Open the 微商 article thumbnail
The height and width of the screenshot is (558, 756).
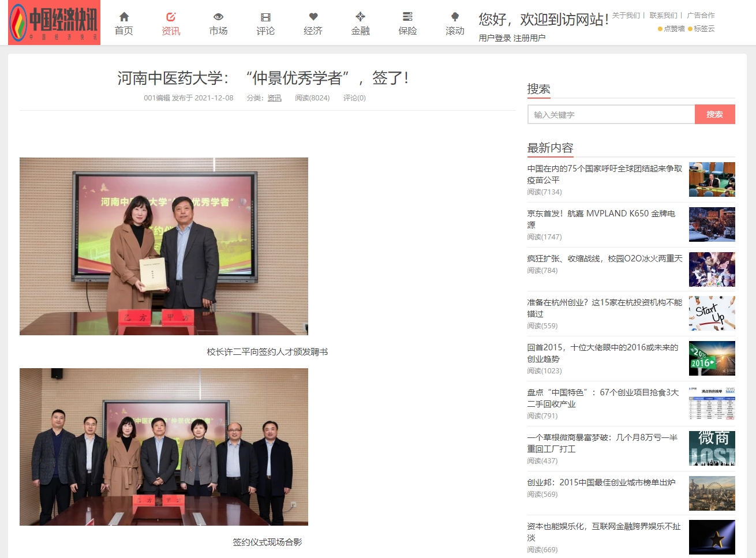tap(712, 448)
